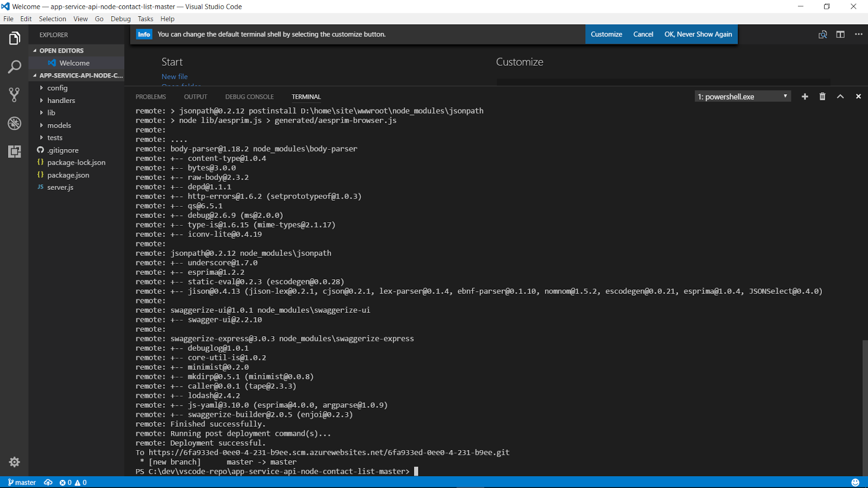This screenshot has width=868, height=488.
Task: Open the Debug menu
Action: 120,18
